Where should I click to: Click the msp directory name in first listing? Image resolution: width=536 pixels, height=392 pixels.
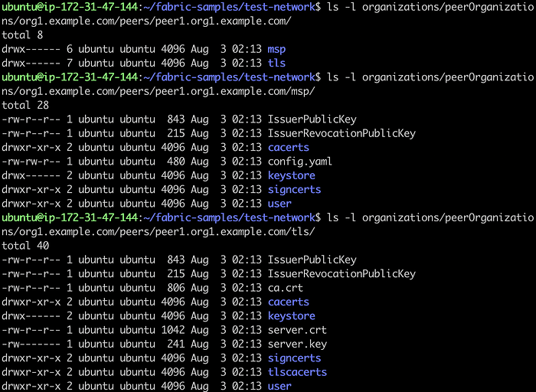276,49
